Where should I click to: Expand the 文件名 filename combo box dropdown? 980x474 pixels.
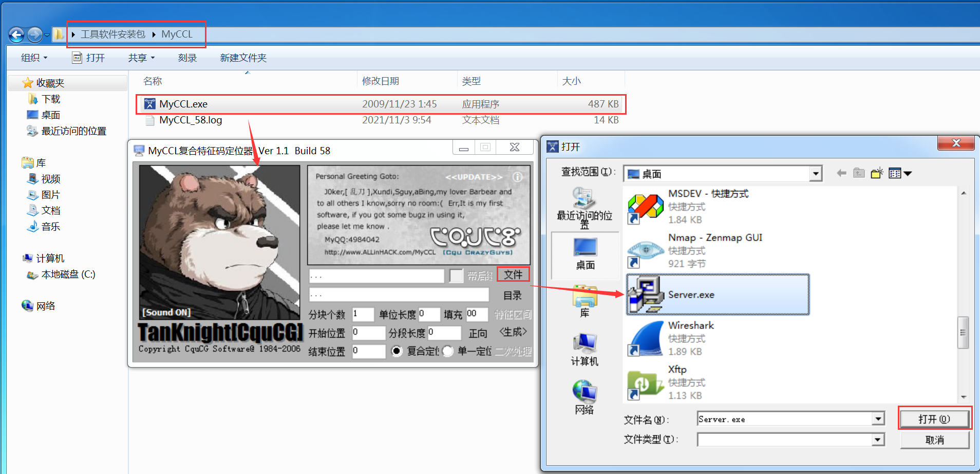[878, 420]
